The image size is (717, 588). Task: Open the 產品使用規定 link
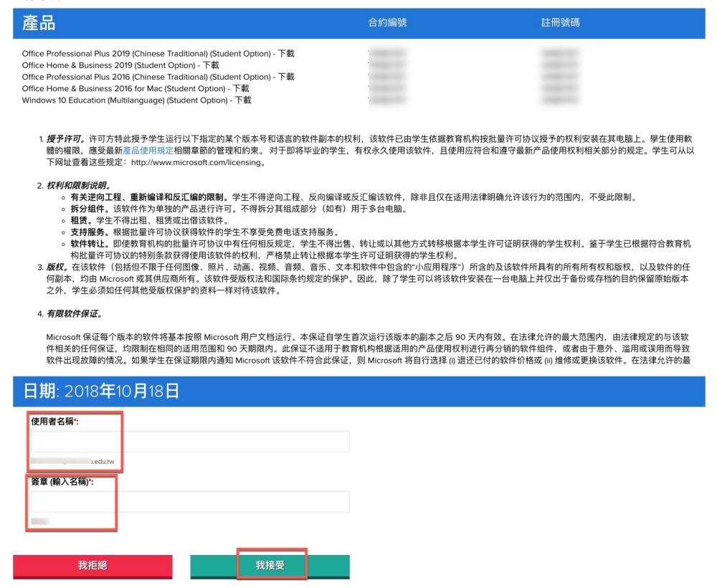pyautogui.click(x=148, y=151)
